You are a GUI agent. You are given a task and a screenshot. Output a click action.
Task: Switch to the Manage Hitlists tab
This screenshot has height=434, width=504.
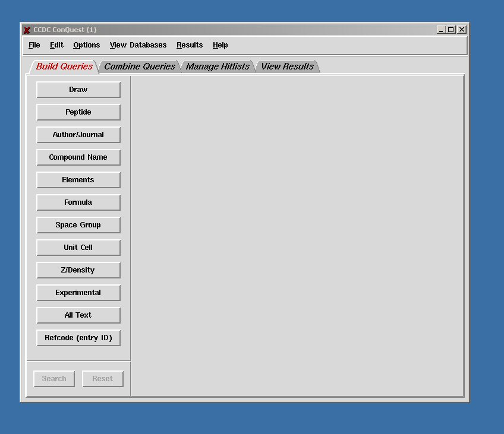218,66
